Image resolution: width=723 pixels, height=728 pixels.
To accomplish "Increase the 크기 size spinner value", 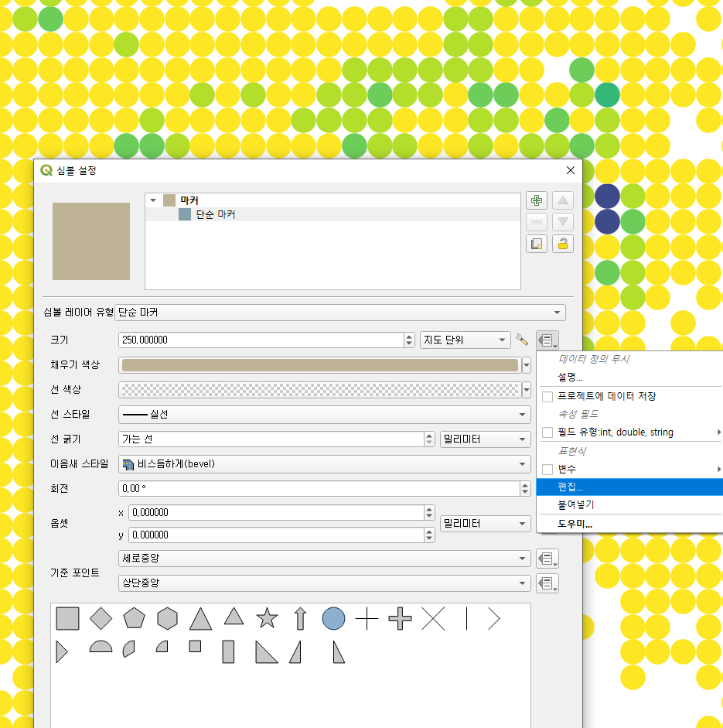I will click(409, 336).
